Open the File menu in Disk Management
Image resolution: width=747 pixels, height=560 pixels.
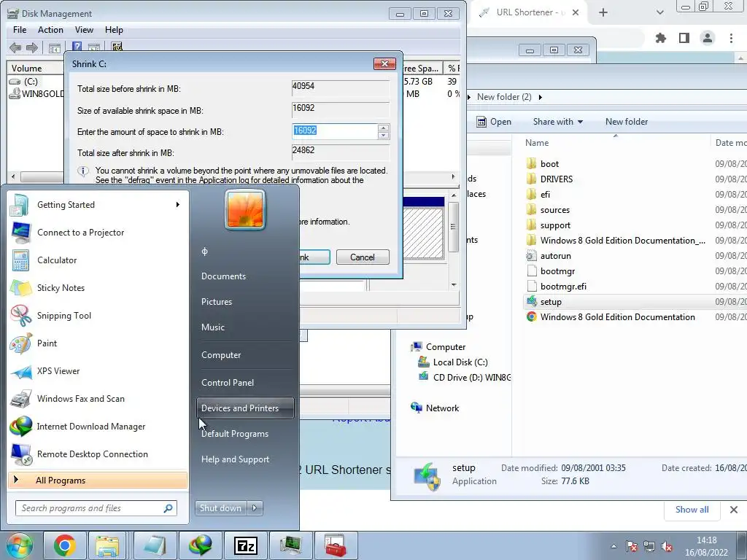[20, 29]
